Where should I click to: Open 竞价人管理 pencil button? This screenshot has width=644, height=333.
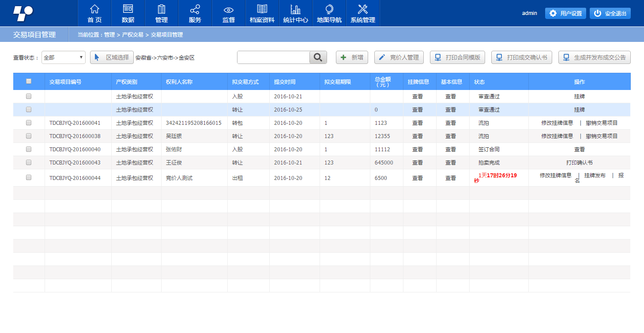[x=399, y=57]
